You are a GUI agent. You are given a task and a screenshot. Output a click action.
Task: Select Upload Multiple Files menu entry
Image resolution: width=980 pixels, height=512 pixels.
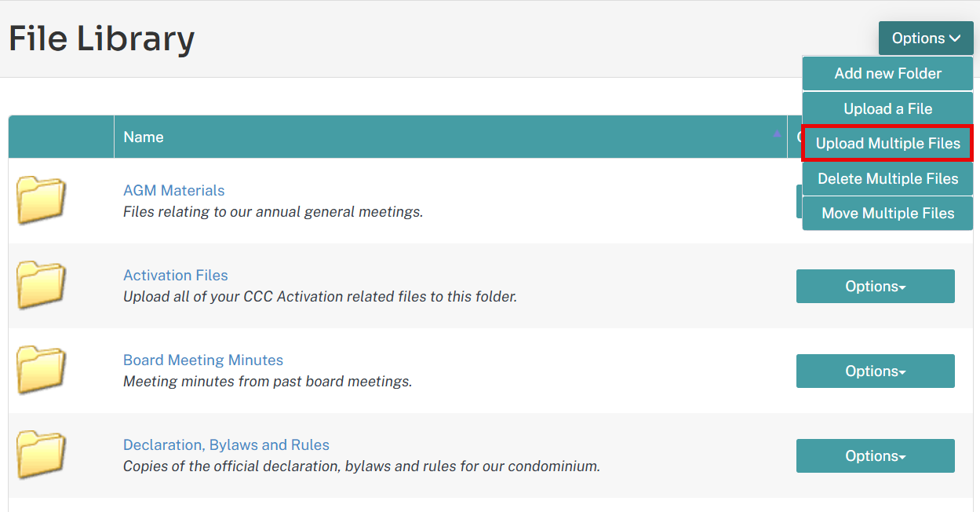(887, 144)
